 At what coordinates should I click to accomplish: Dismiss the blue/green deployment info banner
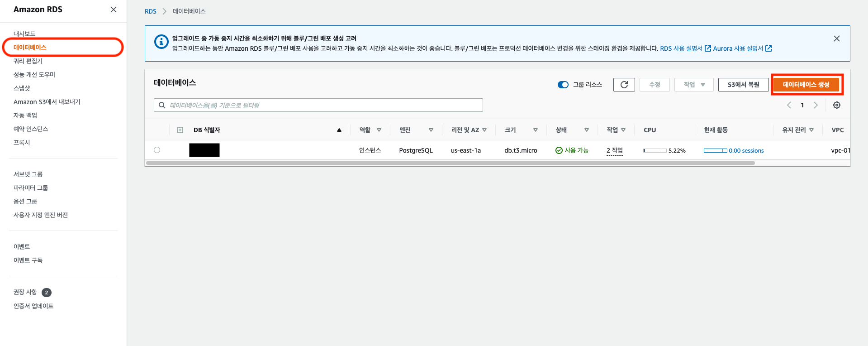point(837,38)
